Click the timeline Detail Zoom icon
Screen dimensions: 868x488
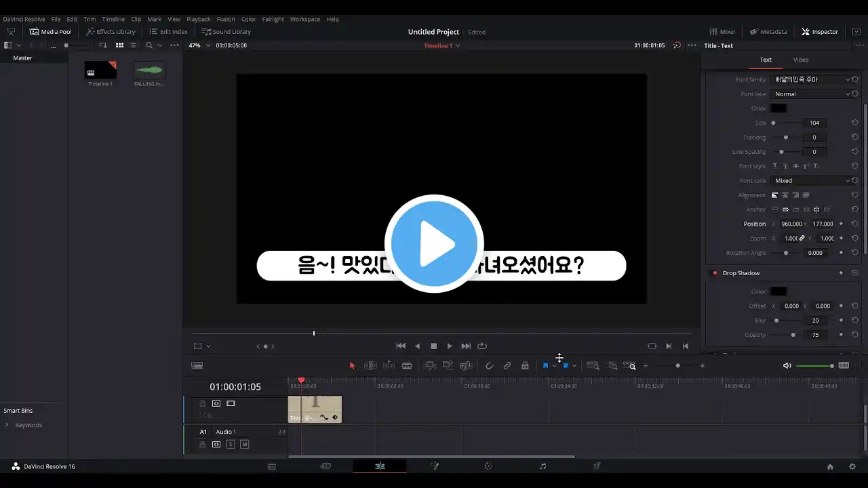point(612,365)
